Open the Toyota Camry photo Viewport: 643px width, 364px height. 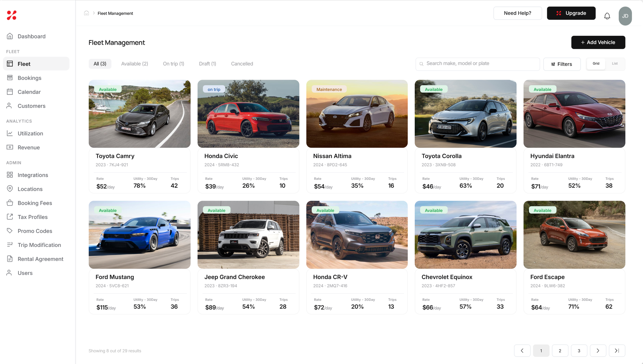[139, 114]
